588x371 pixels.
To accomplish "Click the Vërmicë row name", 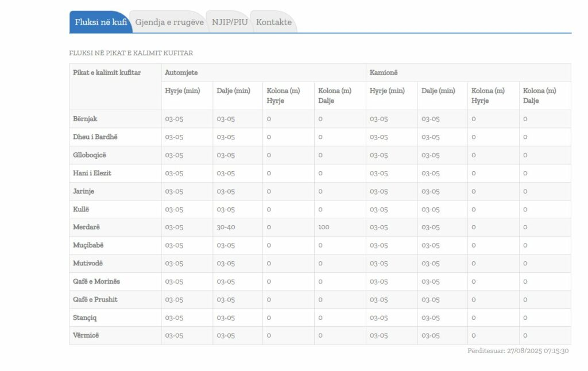I will point(86,335).
